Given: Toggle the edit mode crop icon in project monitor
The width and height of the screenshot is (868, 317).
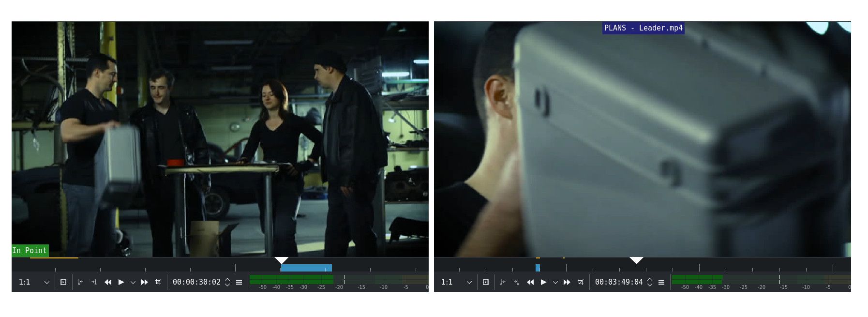Looking at the screenshot, I should point(581,282).
